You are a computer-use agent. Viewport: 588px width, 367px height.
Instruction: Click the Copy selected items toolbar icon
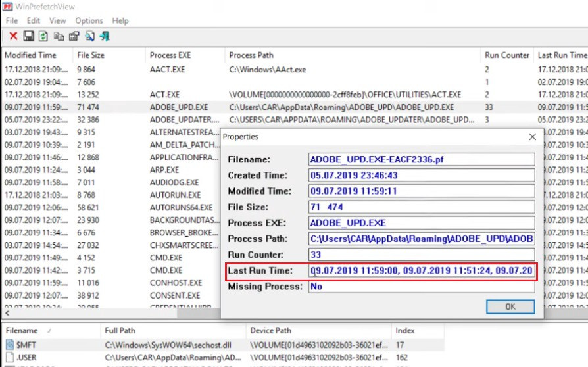[59, 36]
